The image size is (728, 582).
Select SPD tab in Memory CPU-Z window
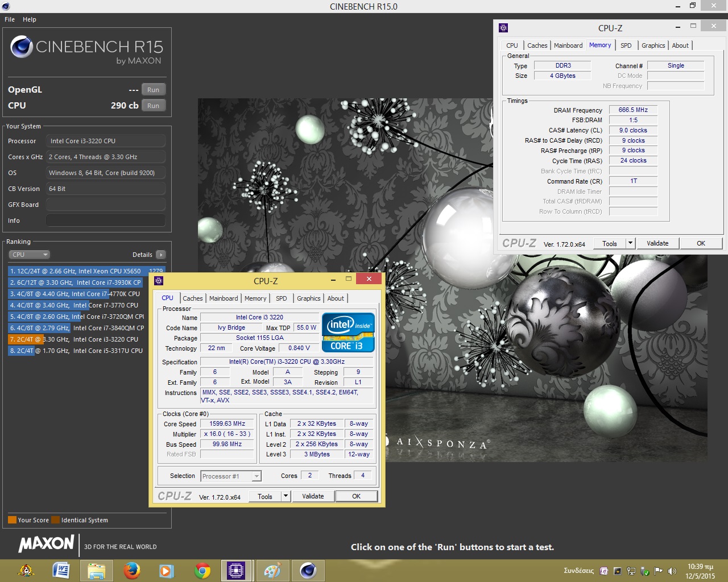point(626,45)
